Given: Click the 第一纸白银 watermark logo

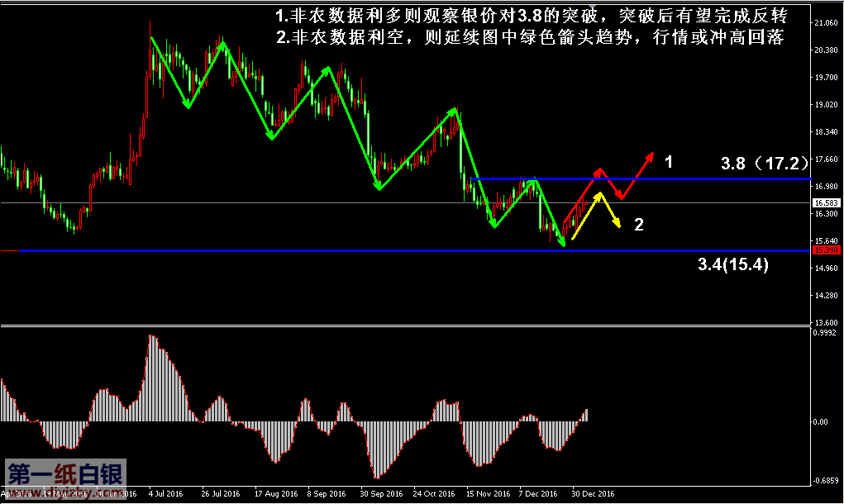Looking at the screenshot, I should pos(66,473).
